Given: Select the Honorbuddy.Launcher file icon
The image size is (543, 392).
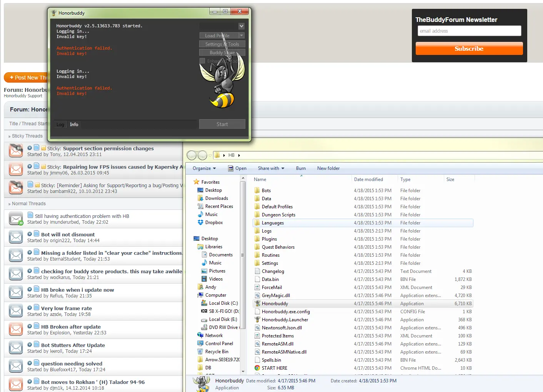Looking at the screenshot, I should pyautogui.click(x=257, y=319).
